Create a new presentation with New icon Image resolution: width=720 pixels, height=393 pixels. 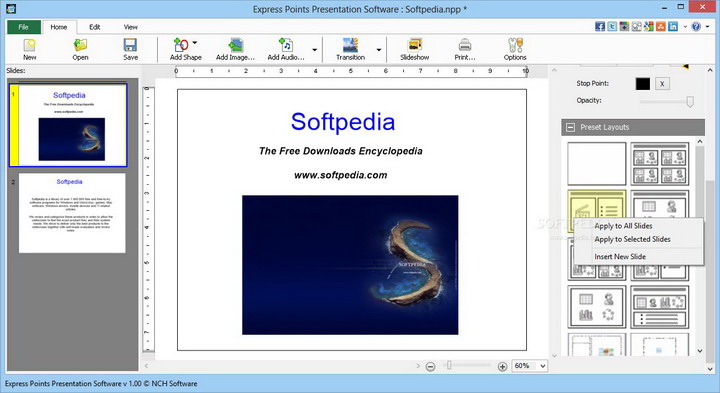[29, 49]
